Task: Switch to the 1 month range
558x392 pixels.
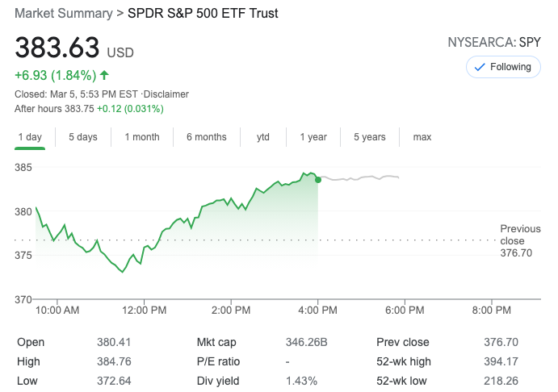Action: tap(142, 137)
